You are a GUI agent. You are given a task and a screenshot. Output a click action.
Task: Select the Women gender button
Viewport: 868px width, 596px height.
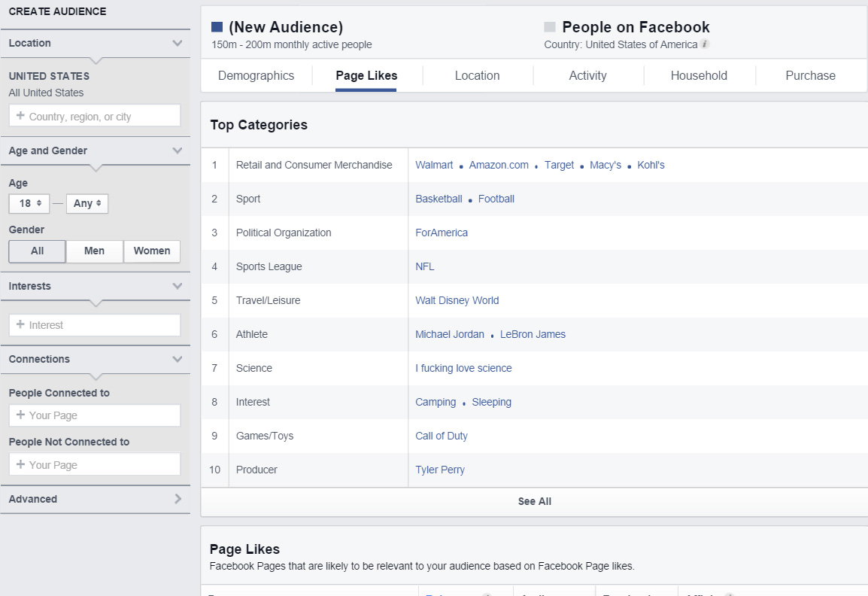[152, 251]
